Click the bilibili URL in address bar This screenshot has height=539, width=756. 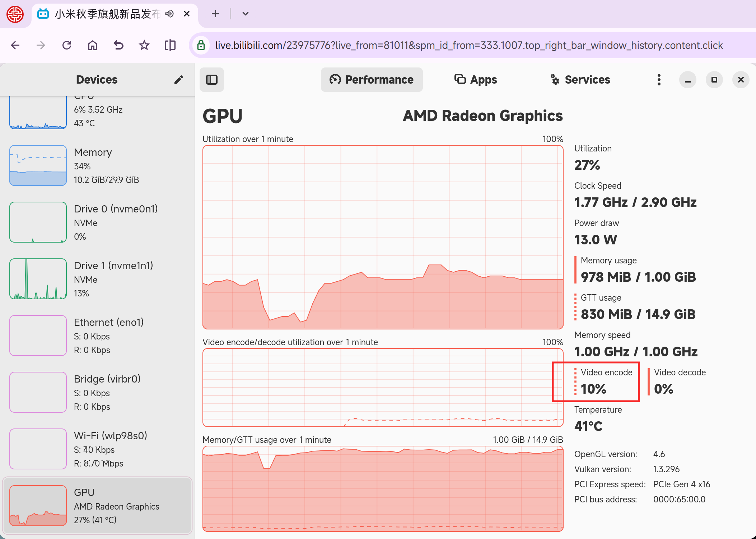pos(469,45)
